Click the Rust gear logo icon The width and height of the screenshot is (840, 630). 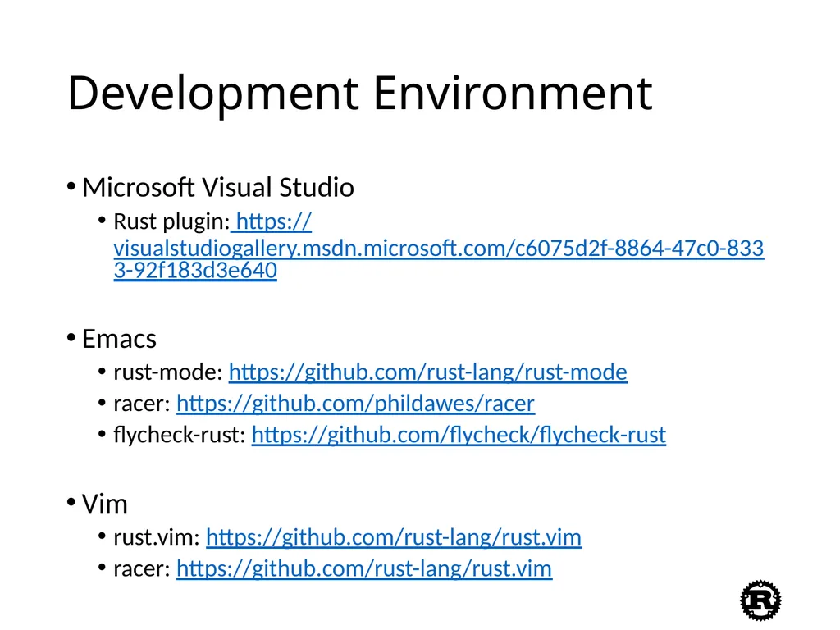click(760, 600)
